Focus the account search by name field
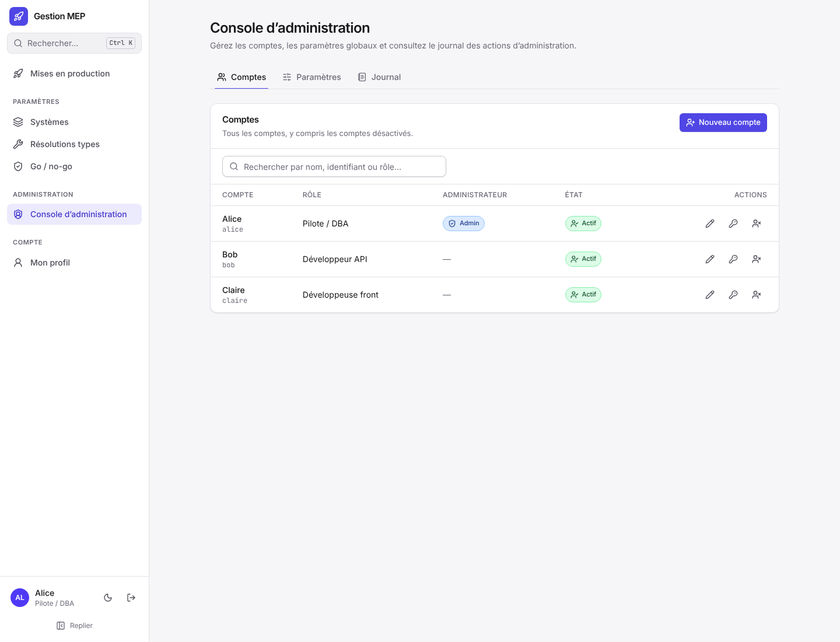The height and width of the screenshot is (642, 840). click(334, 166)
